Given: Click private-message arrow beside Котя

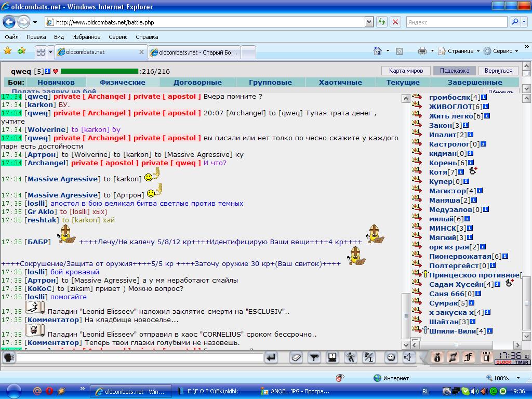Looking at the screenshot, I should (x=417, y=171).
